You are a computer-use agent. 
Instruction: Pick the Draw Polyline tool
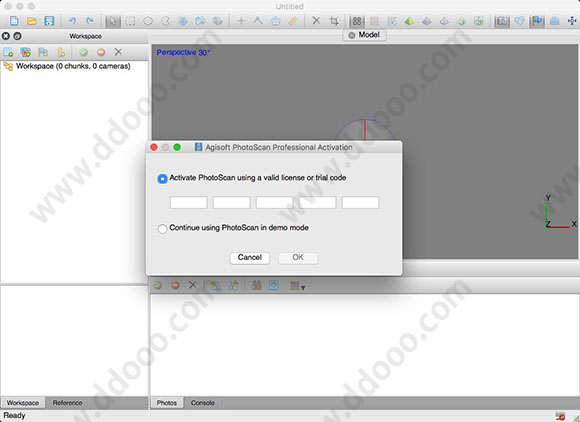pos(258,21)
